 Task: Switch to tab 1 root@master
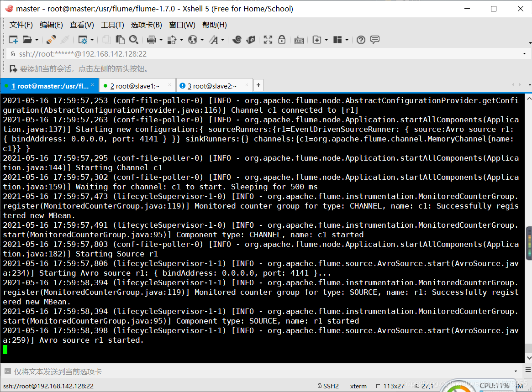(x=49, y=86)
